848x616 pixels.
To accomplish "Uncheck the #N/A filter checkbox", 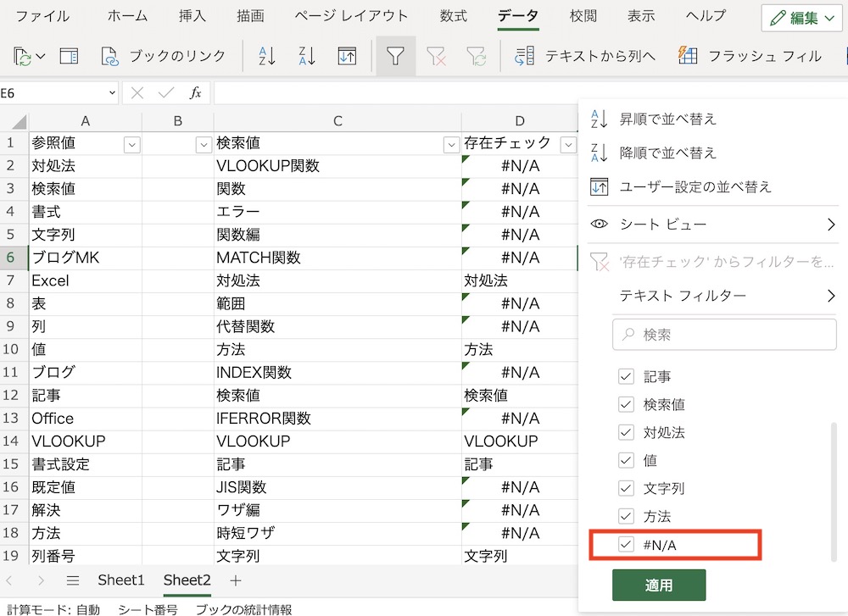I will 626,545.
